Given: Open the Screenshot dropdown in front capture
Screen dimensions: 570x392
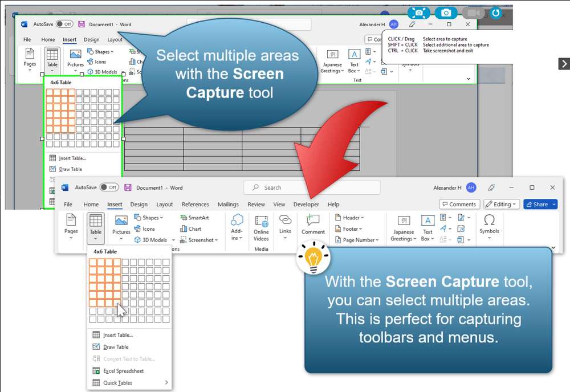Looking at the screenshot, I should (x=199, y=240).
